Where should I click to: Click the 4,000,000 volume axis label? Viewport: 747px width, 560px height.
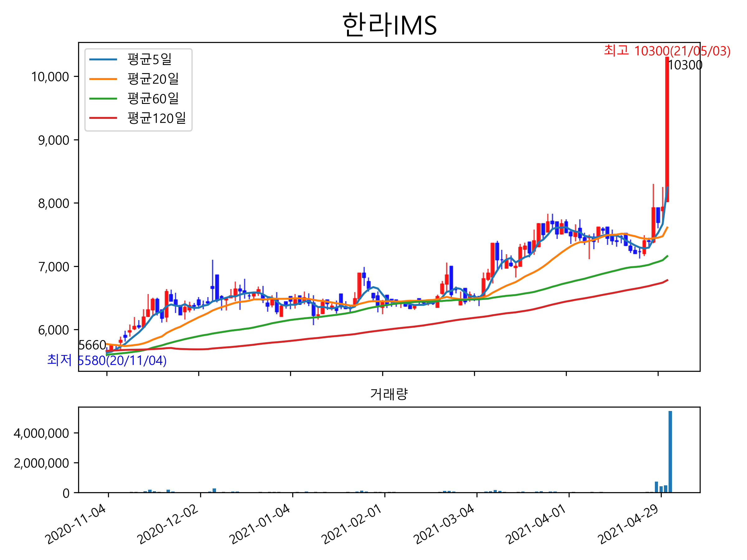(x=41, y=433)
